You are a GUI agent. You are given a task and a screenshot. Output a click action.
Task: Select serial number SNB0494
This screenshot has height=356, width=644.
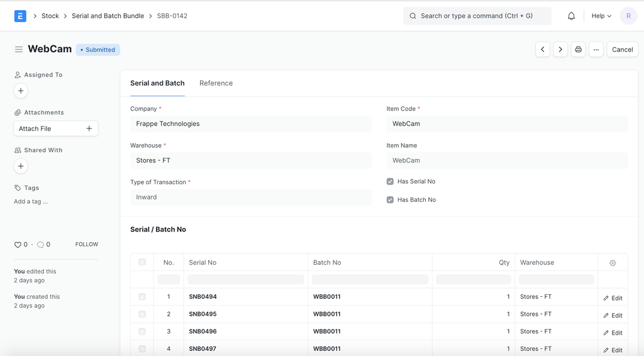(203, 297)
